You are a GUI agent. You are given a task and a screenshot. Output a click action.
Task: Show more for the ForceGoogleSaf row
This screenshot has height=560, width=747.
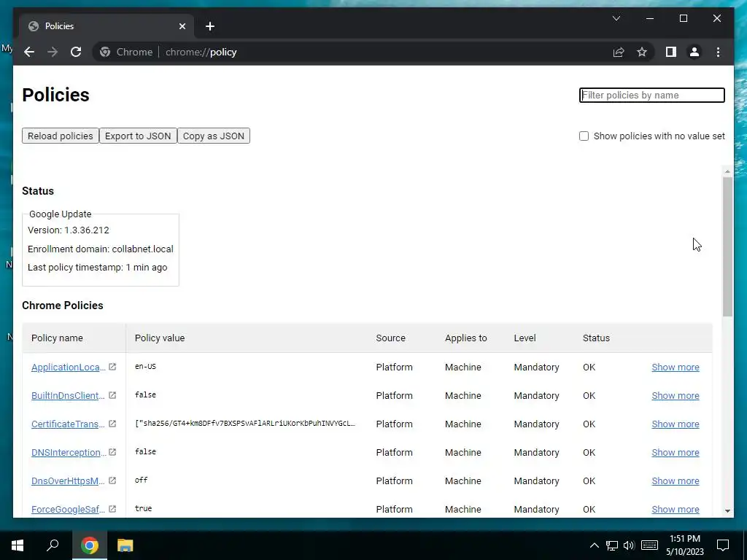(675, 510)
